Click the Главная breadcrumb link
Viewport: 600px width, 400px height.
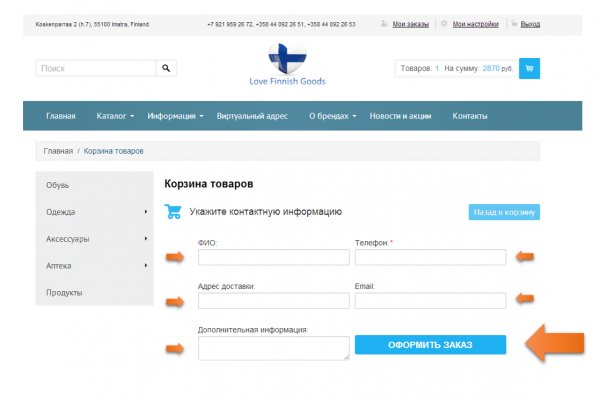(57, 151)
